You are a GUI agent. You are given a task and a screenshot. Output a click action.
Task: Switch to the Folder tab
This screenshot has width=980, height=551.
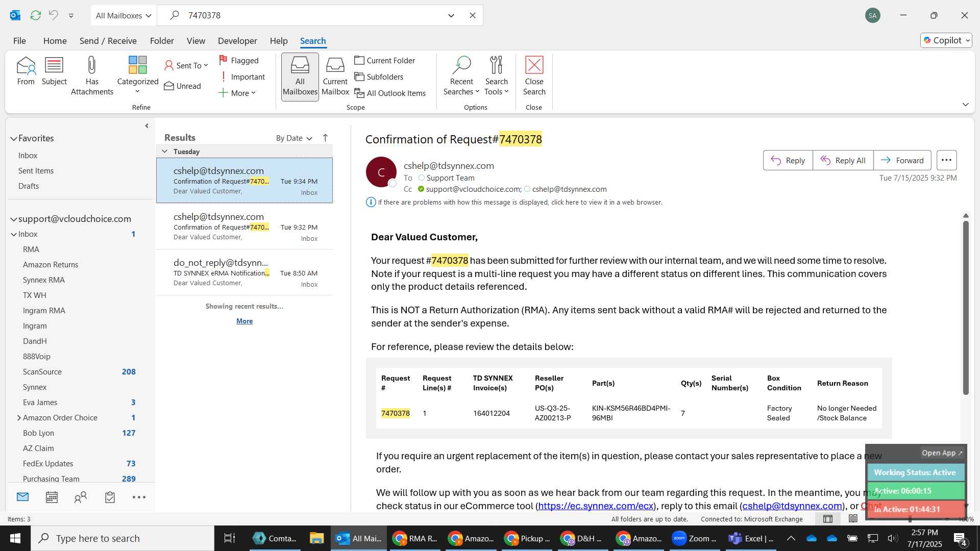click(x=162, y=41)
